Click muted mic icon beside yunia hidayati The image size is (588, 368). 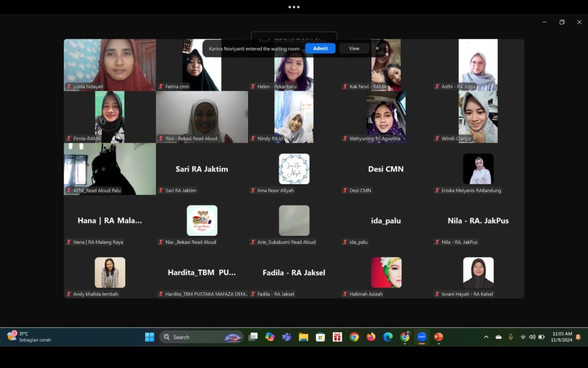click(69, 87)
